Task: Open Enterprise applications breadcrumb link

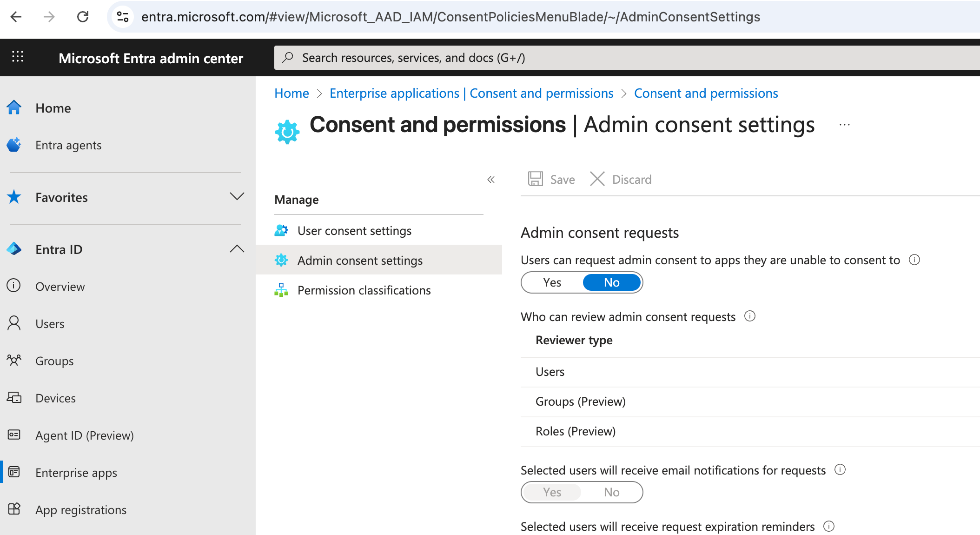Action: (471, 94)
